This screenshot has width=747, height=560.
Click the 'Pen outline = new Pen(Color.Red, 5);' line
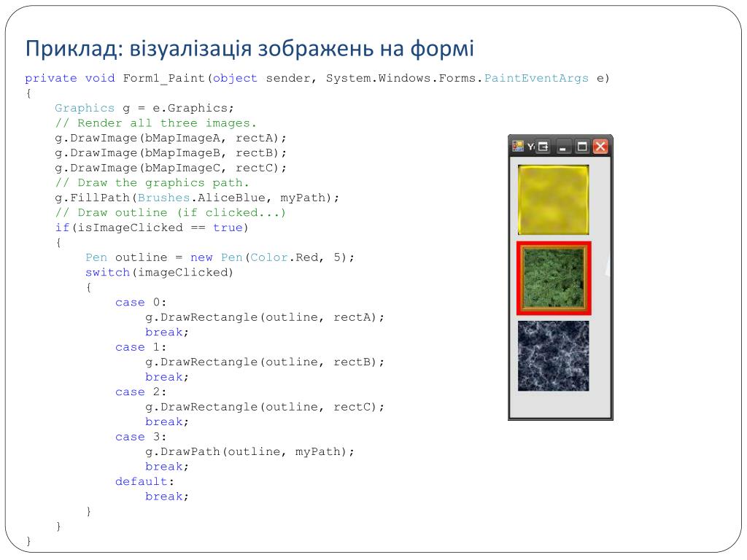click(220, 257)
